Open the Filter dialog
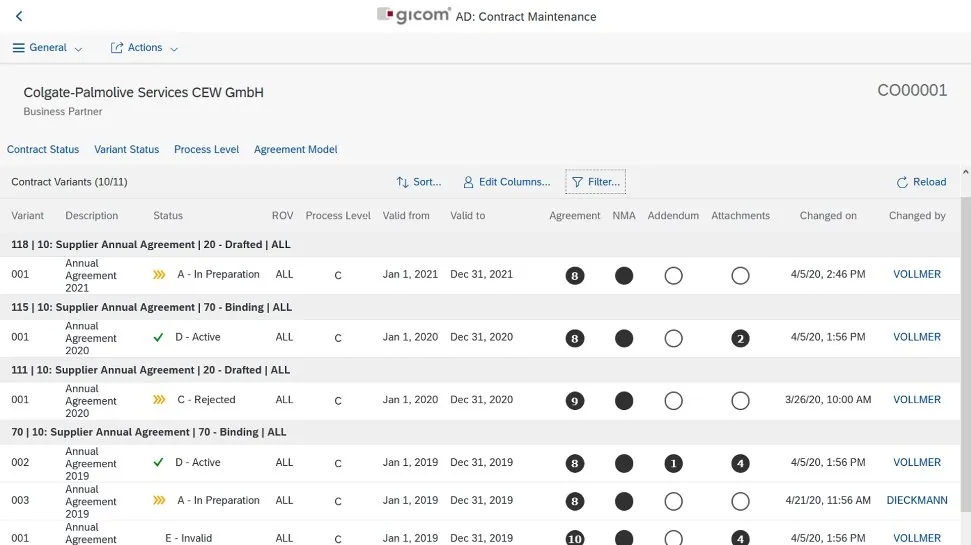Image resolution: width=971 pixels, height=545 pixels. 595,182
